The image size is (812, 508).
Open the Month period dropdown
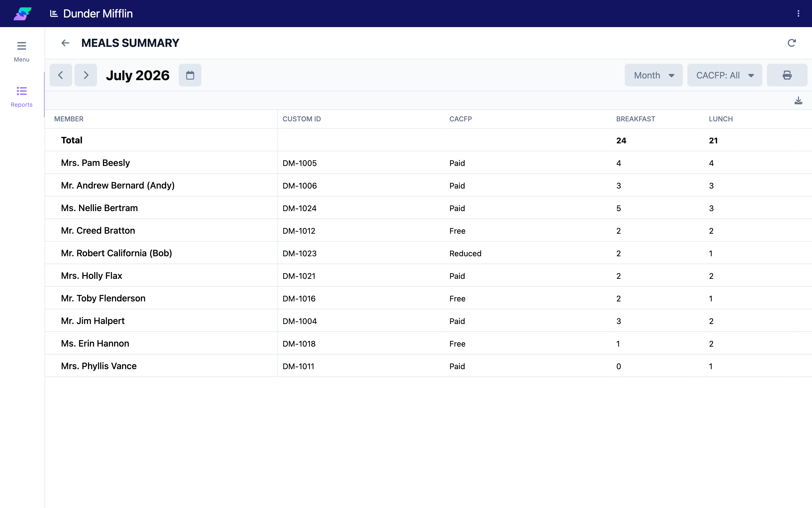pyautogui.click(x=653, y=75)
